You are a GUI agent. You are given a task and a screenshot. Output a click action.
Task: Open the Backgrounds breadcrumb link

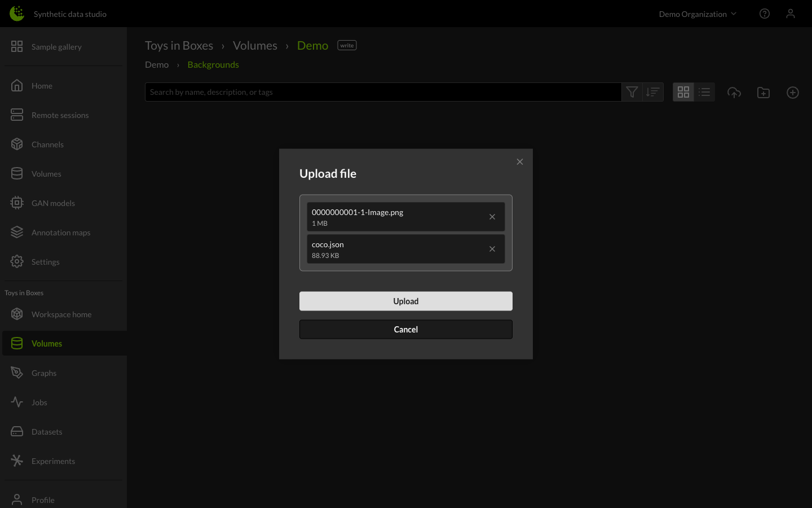coord(213,64)
